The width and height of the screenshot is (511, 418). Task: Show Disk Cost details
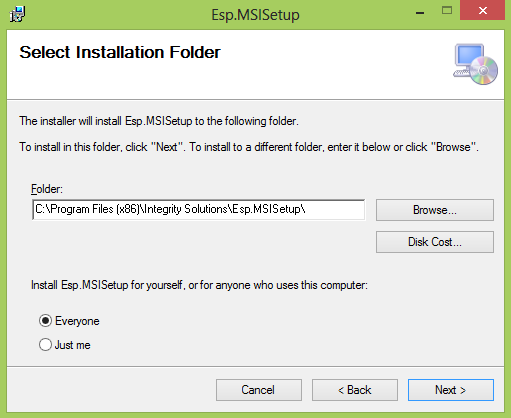[435, 242]
